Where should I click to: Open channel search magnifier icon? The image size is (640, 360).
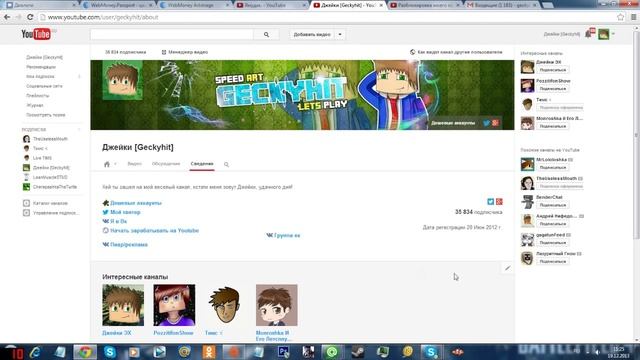[226, 164]
